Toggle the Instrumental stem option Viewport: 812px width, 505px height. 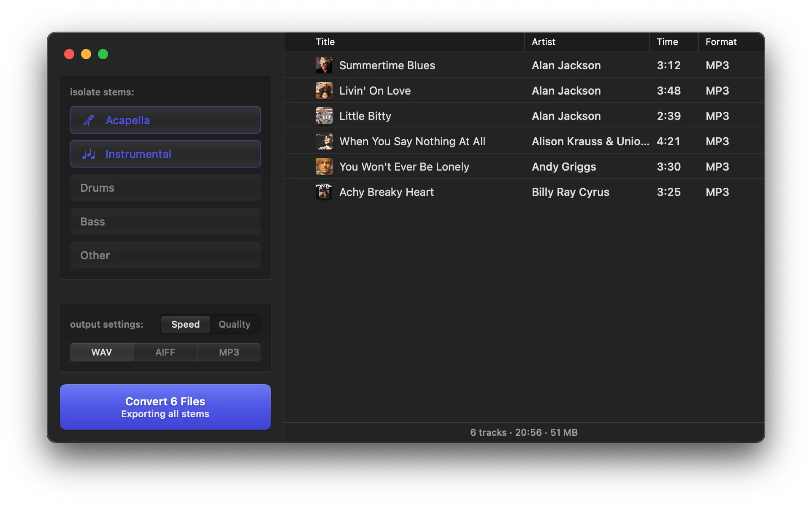(165, 154)
